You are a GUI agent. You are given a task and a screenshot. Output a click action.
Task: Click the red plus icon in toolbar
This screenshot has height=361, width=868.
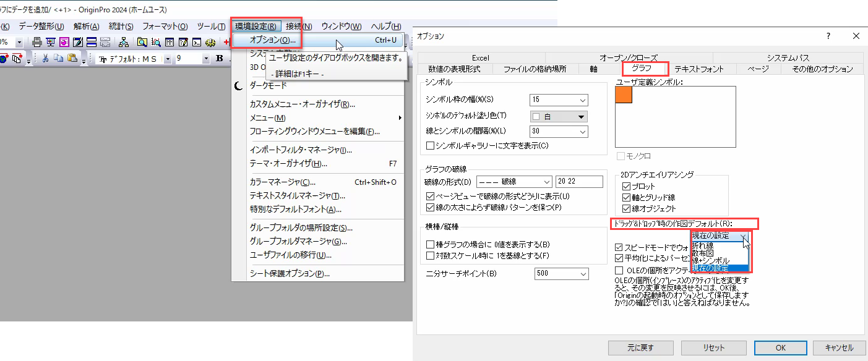coord(227,42)
